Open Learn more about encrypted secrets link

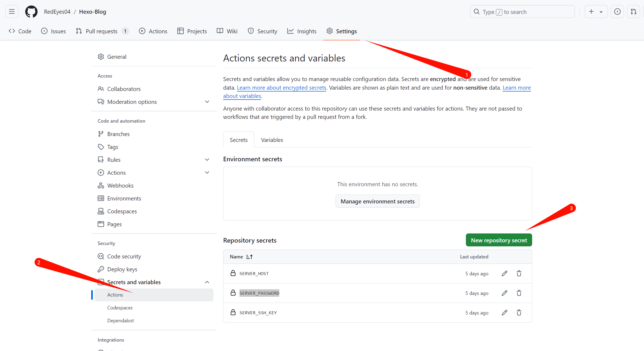[x=282, y=87]
